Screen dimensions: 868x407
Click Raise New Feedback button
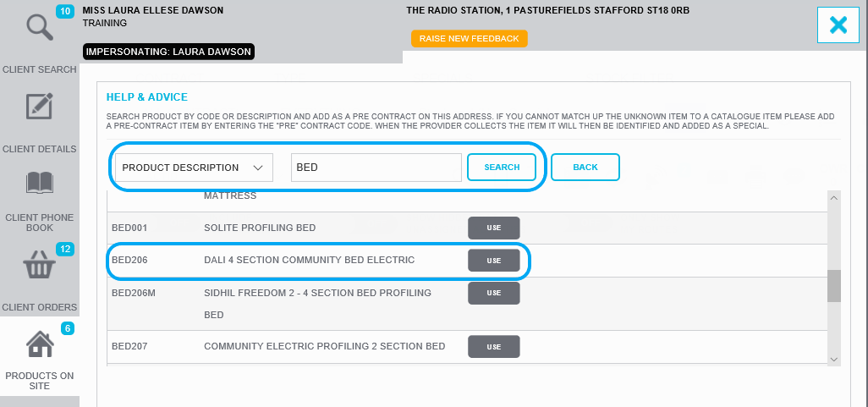tap(469, 39)
